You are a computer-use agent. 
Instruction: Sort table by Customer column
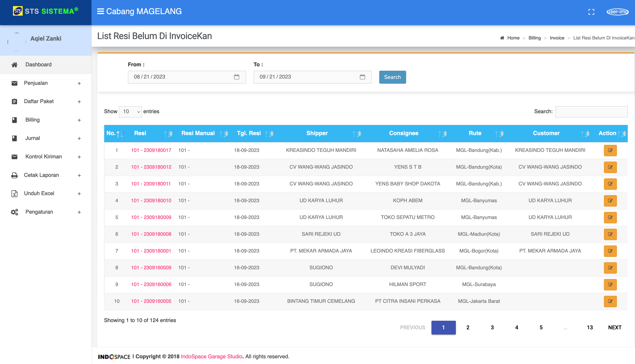click(550, 134)
